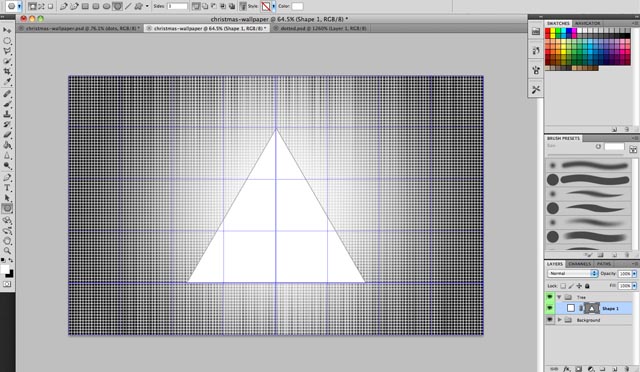Choose Paths mode in options bar
The height and width of the screenshot is (372, 640).
41,6
